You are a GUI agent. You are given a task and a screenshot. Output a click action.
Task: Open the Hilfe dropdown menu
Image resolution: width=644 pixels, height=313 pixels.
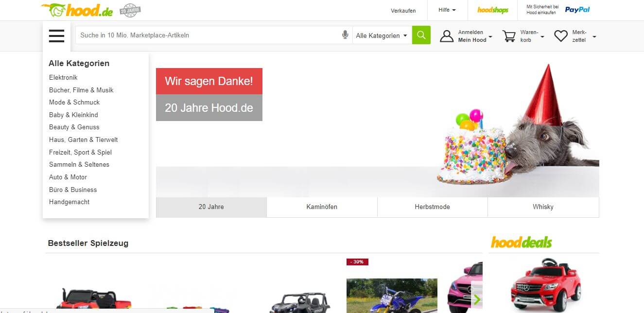(x=447, y=10)
